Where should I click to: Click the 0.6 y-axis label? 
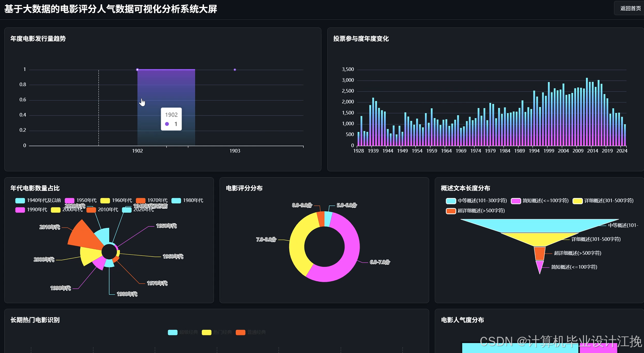pos(23,99)
